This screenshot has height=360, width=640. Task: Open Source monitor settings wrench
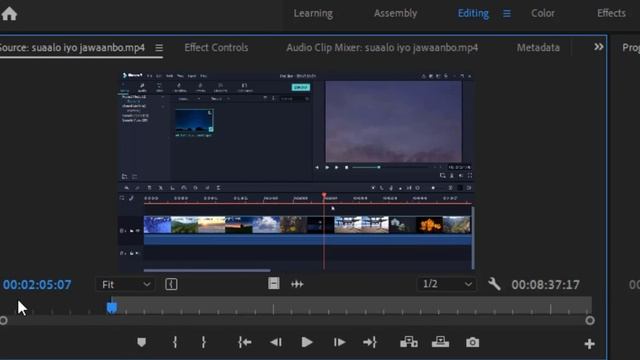tap(494, 284)
